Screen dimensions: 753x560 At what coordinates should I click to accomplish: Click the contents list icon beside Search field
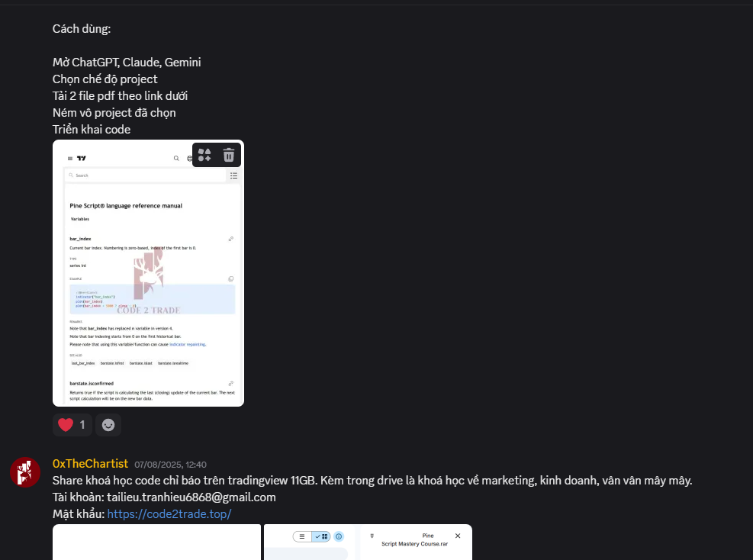tap(234, 175)
